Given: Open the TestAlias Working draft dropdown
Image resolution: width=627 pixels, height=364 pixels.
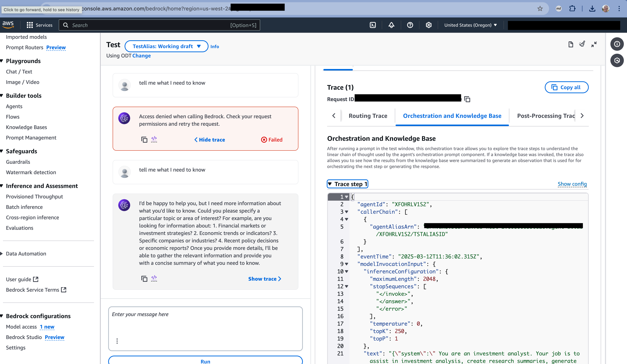Looking at the screenshot, I should tap(166, 46).
